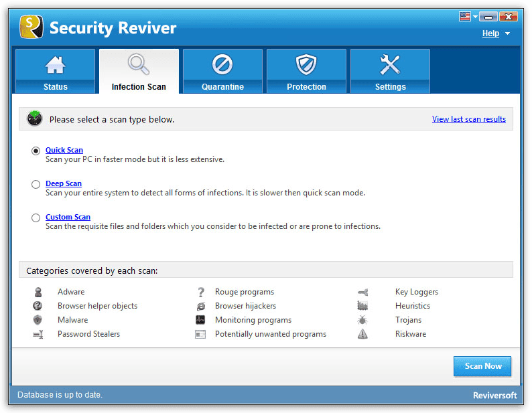Viewport: 532px width, 413px height.
Task: Click the 'Database is up to date.' status text
Action: 60,395
